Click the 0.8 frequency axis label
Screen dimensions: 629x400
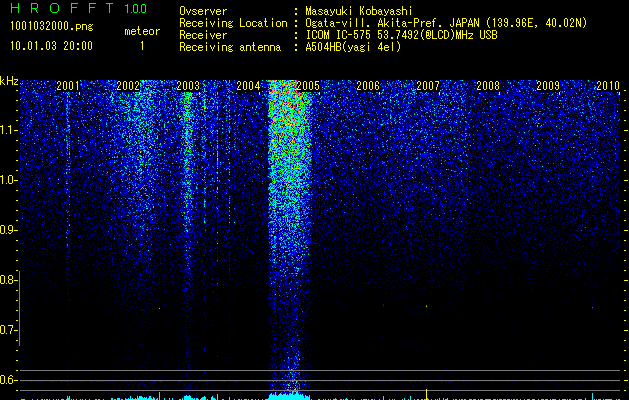coord(9,280)
